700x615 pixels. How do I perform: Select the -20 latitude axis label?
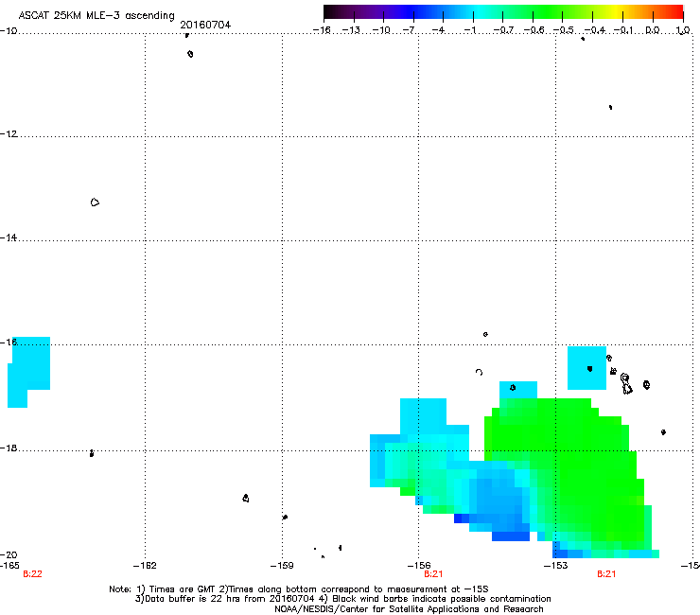pos(9,554)
